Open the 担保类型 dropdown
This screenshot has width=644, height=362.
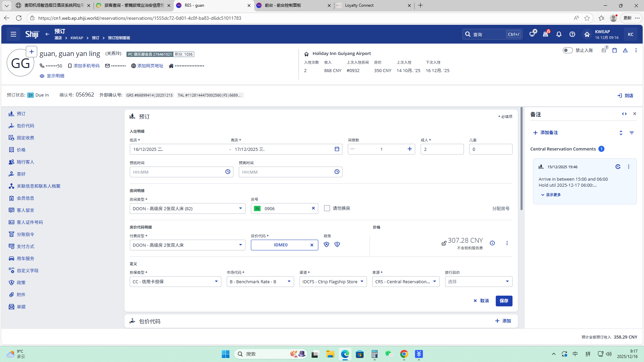(216, 282)
